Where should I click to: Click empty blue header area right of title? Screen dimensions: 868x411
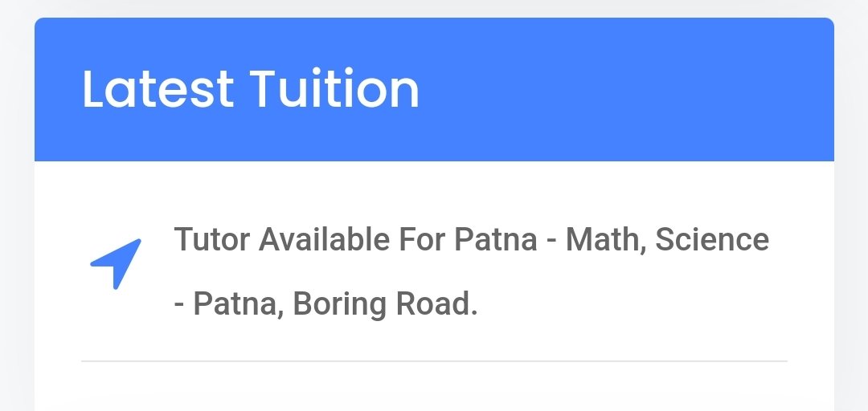625,89
